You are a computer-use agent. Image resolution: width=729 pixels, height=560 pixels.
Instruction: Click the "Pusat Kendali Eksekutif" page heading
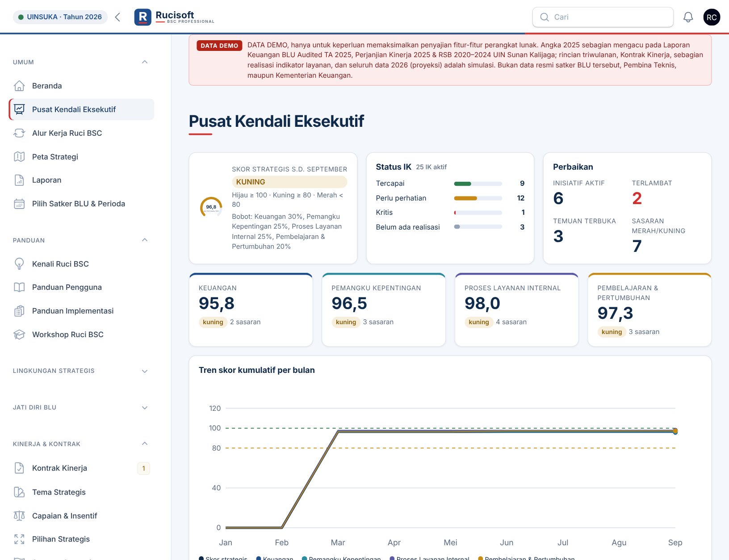tap(277, 121)
